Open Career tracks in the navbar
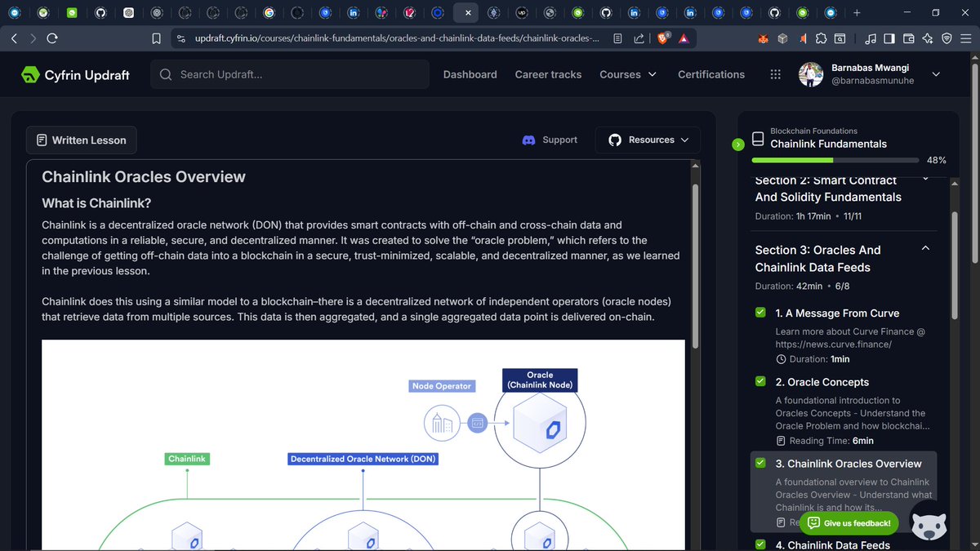The width and height of the screenshot is (980, 551). point(548,74)
